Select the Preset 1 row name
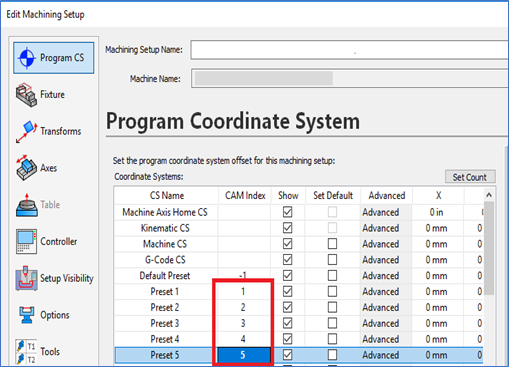509x367 pixels. coord(165,292)
